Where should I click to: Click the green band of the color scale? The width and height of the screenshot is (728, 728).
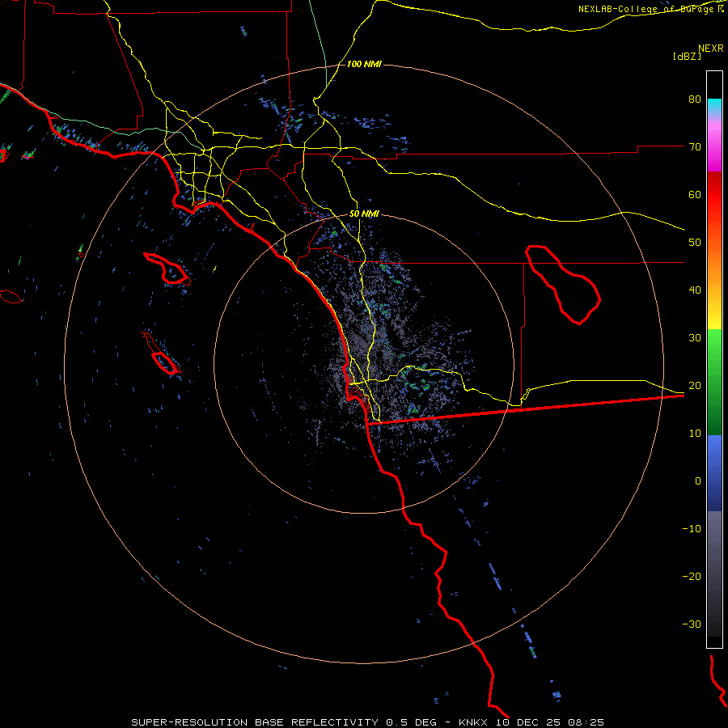[714, 382]
